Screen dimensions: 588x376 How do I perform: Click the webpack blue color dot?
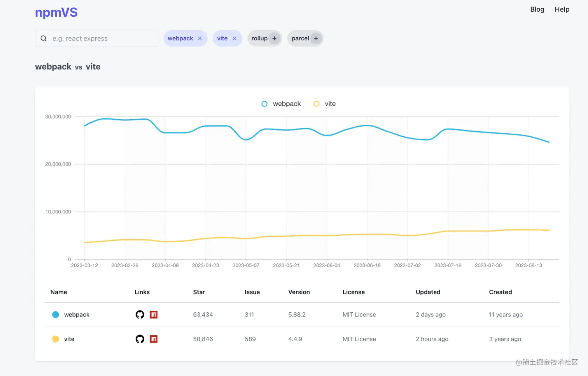pos(56,315)
